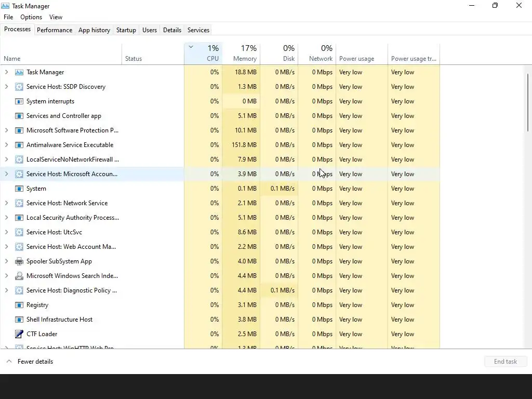Click the Service Host: UtcSvc gear icon

(19, 232)
